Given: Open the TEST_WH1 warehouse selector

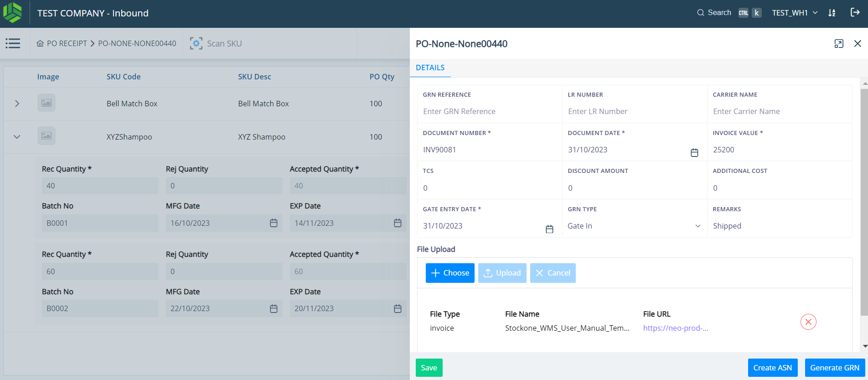Looking at the screenshot, I should [795, 13].
